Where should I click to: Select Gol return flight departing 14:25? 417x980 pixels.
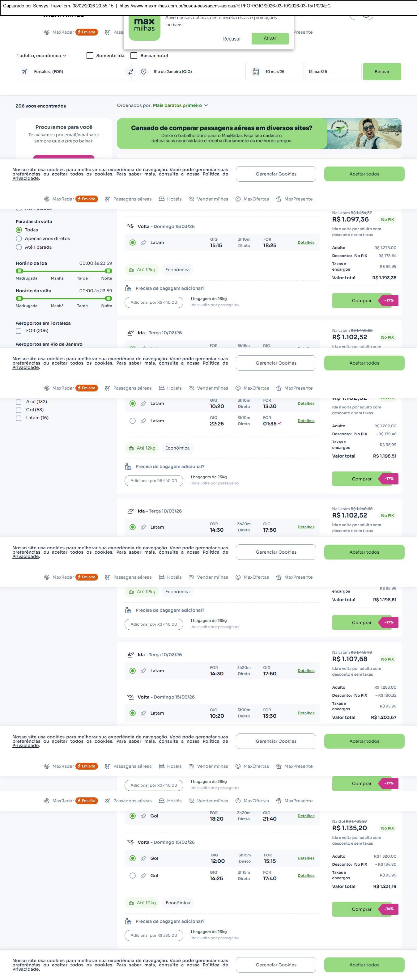[x=132, y=875]
